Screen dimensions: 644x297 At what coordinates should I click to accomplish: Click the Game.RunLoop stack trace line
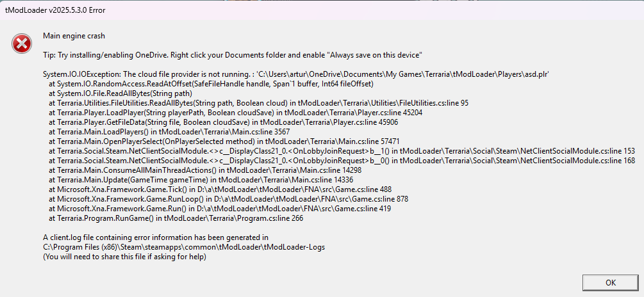pyautogui.click(x=228, y=199)
